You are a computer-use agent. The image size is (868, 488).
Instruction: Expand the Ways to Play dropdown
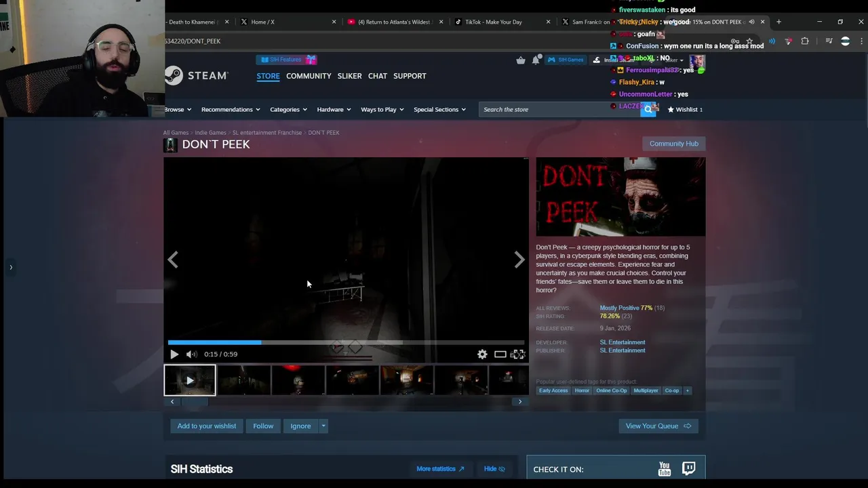(x=382, y=109)
